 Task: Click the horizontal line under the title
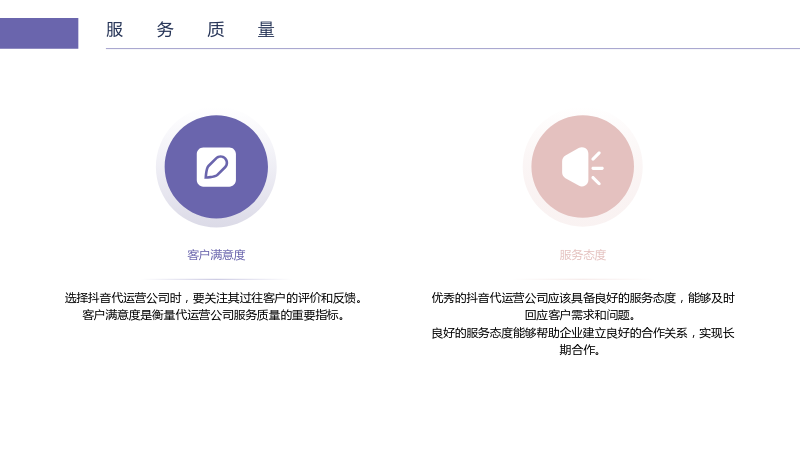click(453, 48)
